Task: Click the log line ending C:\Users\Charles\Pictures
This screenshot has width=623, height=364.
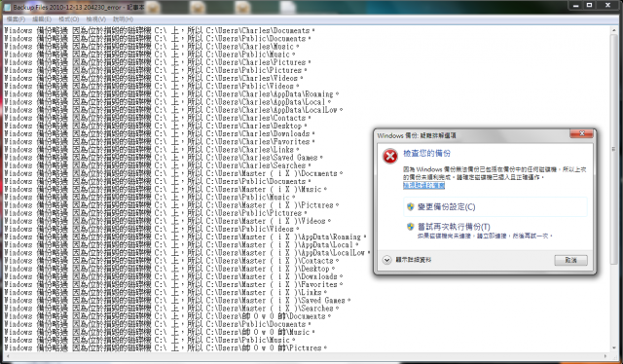Action: coord(158,62)
